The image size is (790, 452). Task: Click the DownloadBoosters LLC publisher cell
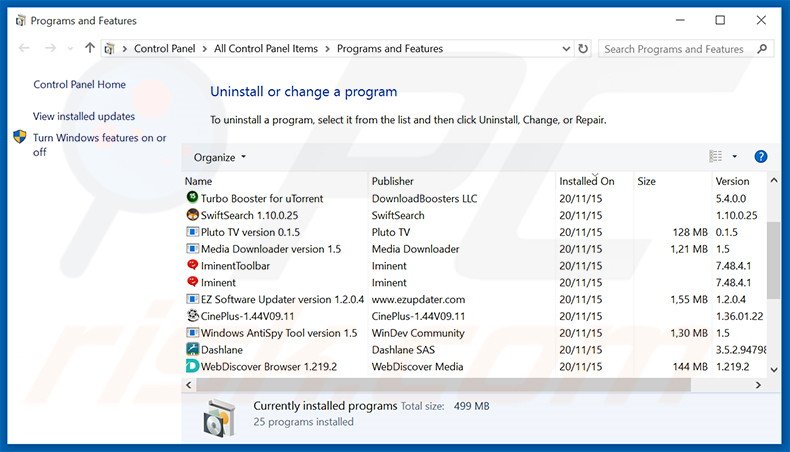424,199
